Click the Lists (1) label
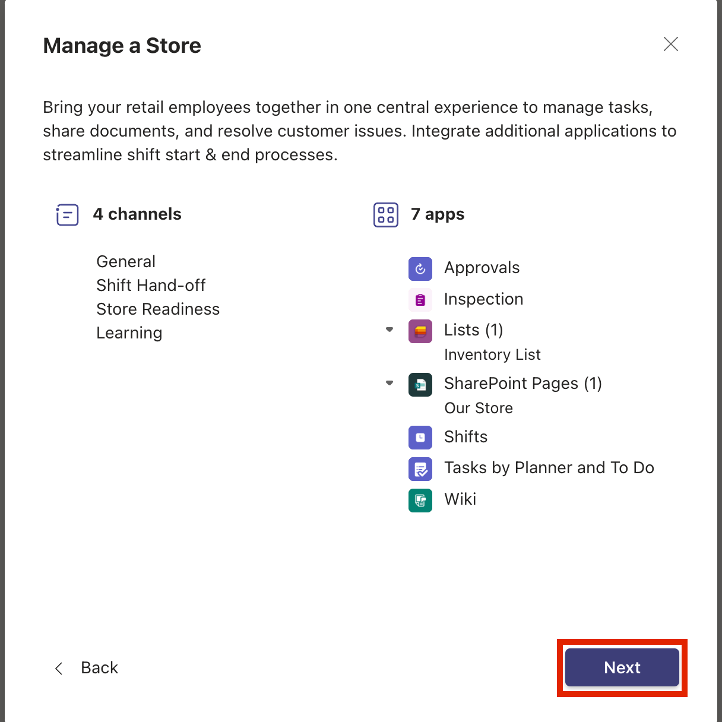Image resolution: width=722 pixels, height=722 pixels. pos(473,330)
